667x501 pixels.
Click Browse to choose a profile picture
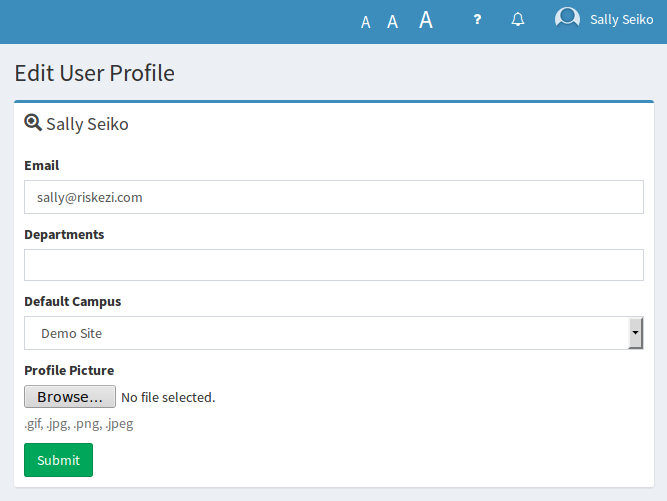point(70,396)
